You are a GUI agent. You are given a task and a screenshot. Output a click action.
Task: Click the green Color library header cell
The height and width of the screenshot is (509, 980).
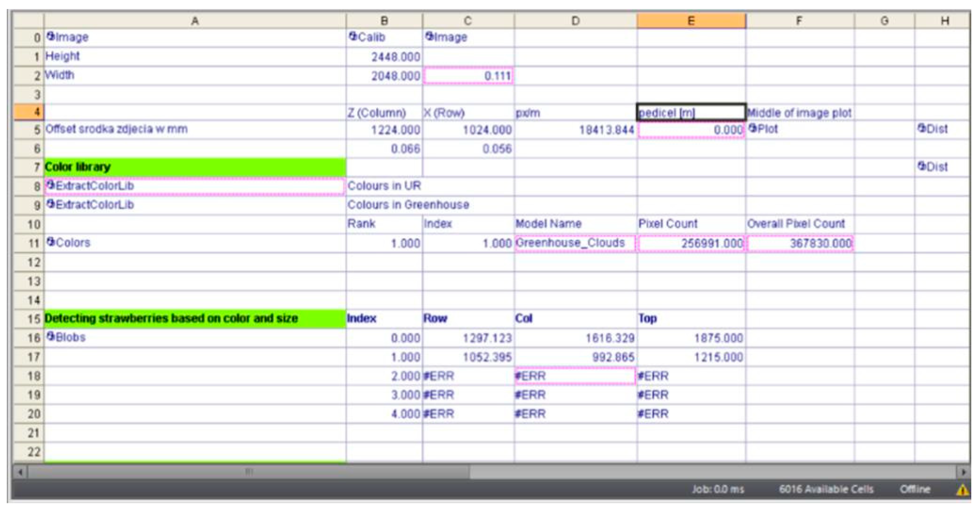point(194,167)
